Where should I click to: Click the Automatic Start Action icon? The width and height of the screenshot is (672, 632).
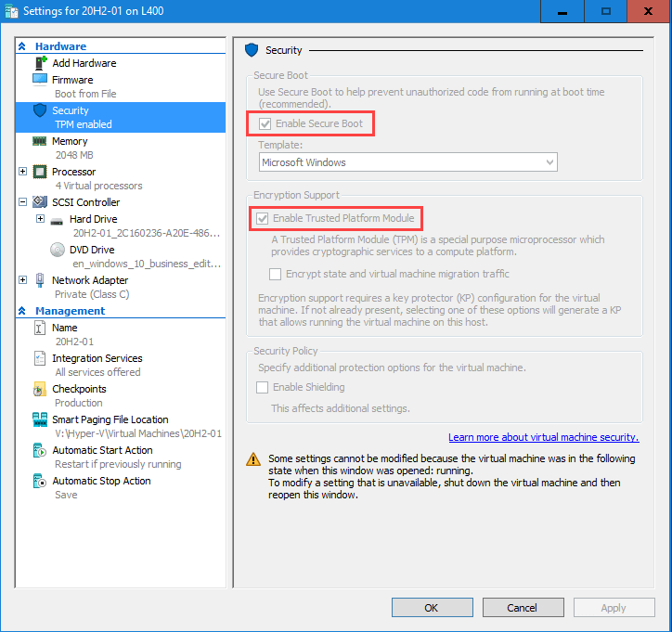[x=39, y=450]
